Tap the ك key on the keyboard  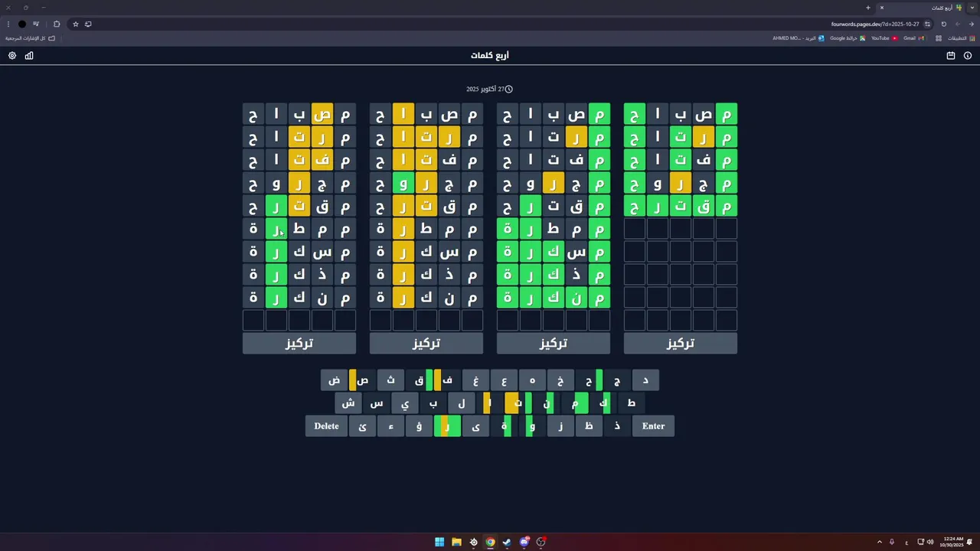point(603,403)
